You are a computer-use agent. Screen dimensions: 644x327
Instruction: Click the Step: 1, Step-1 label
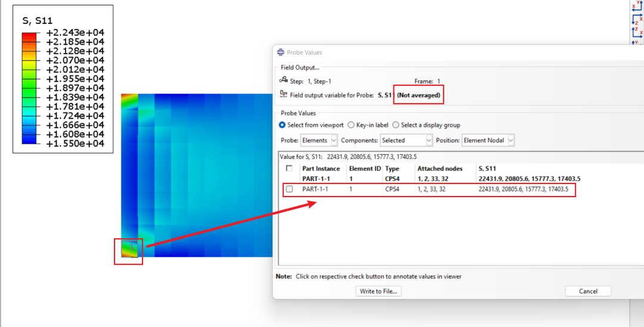click(311, 81)
